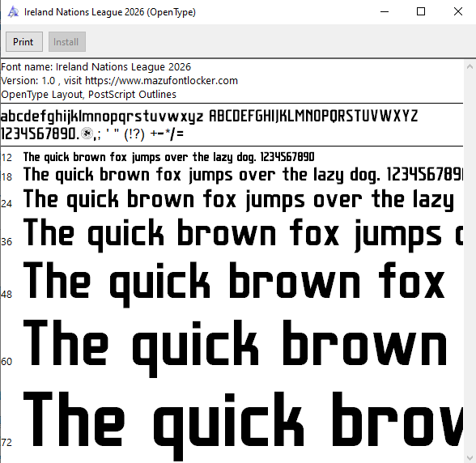Click the 18 point size label
The width and height of the screenshot is (476, 463).
point(6,176)
